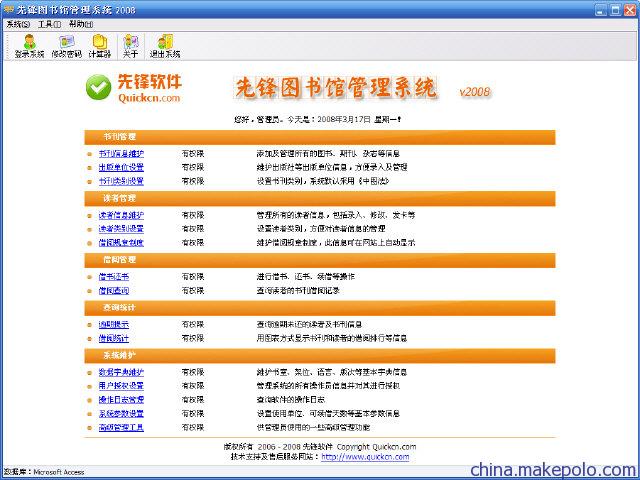This screenshot has height=480, width=640.
Task: Go to 出版单位设置
Action: tap(121, 167)
